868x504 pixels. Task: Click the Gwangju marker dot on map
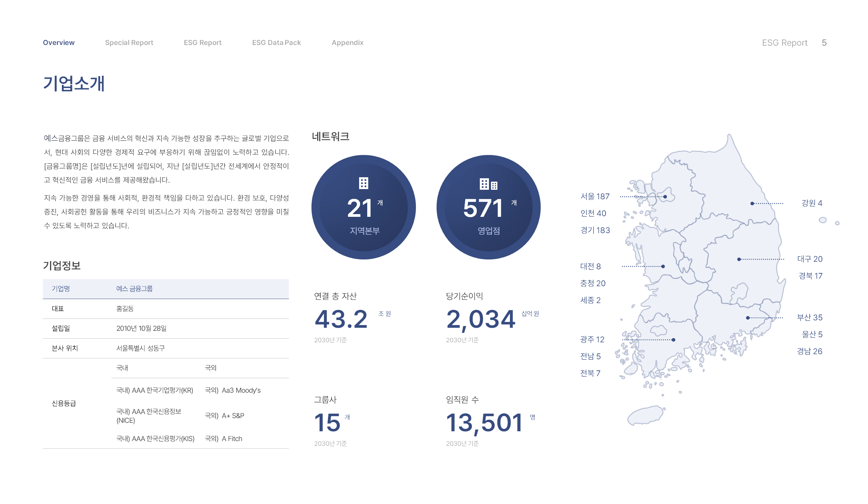point(673,340)
